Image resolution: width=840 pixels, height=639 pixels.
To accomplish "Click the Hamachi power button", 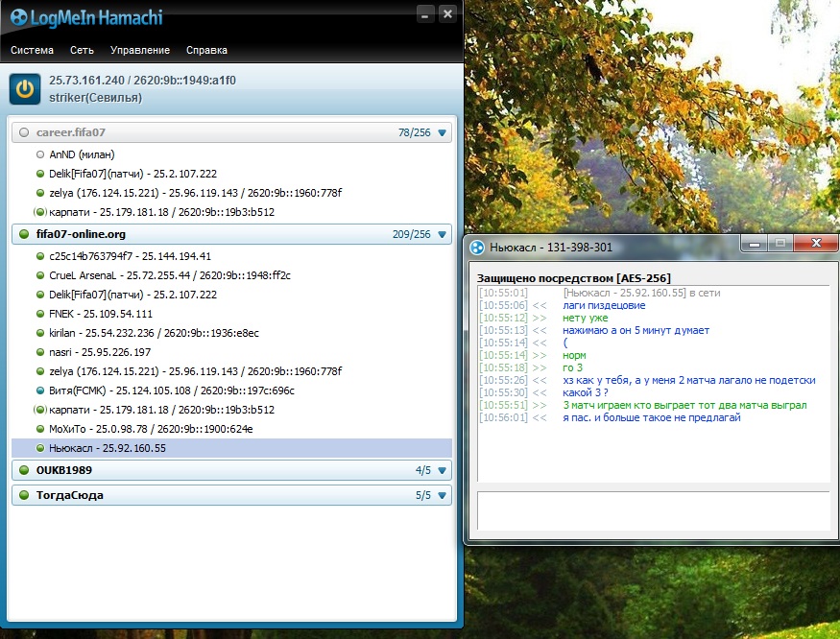I will (25, 89).
